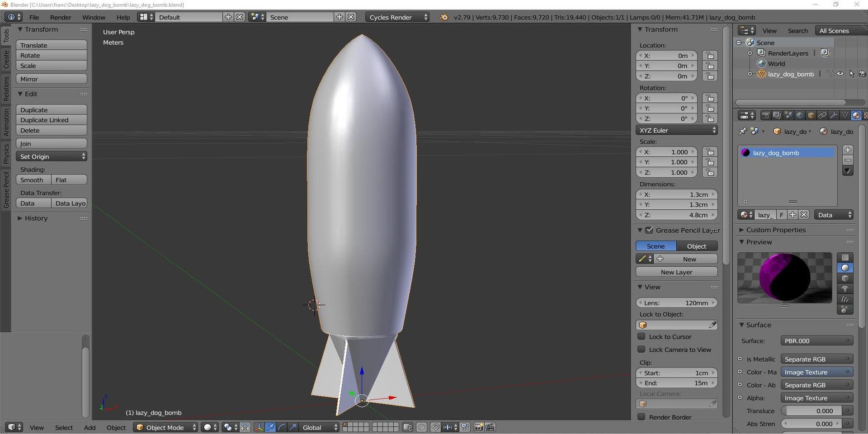The height and width of the screenshot is (434, 868).
Task: Click the Mirror button
Action: click(x=51, y=79)
